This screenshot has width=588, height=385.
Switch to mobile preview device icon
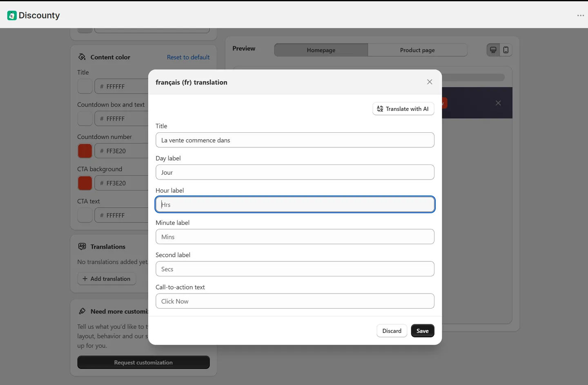506,50
